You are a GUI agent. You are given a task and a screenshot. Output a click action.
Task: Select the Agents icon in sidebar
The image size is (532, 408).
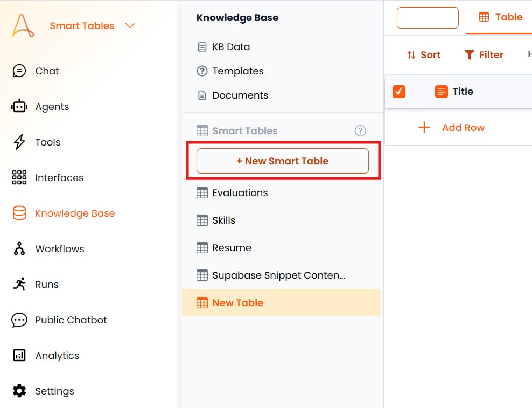coord(52,106)
